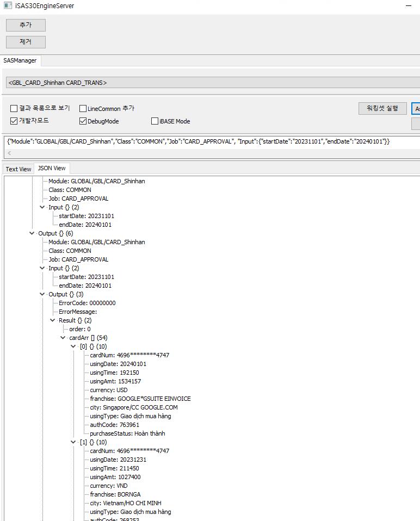Select franchise: GOOGLE*GSUITE EINVOICE row
Image resolution: width=420 pixels, height=521 pixels.
pyautogui.click(x=140, y=399)
